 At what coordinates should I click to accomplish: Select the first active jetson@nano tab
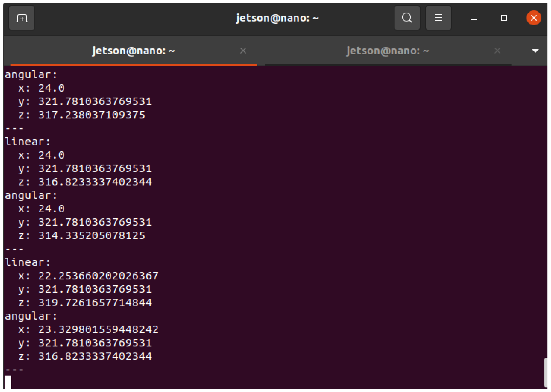tap(133, 51)
